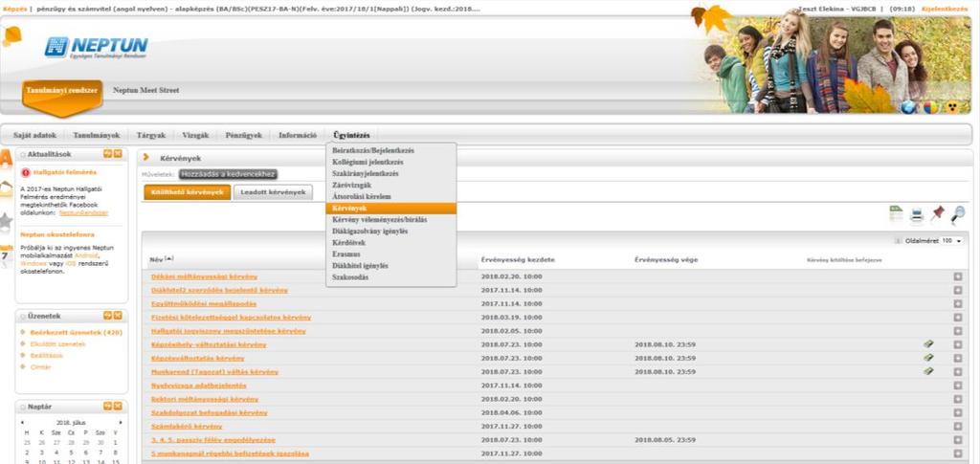Click the yellow accessibility dots icon
Viewport: 980px width, 464px height.
tap(952, 107)
